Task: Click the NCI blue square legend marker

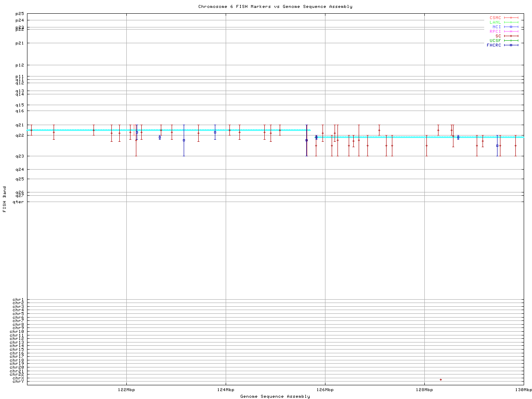Action: [x=511, y=27]
